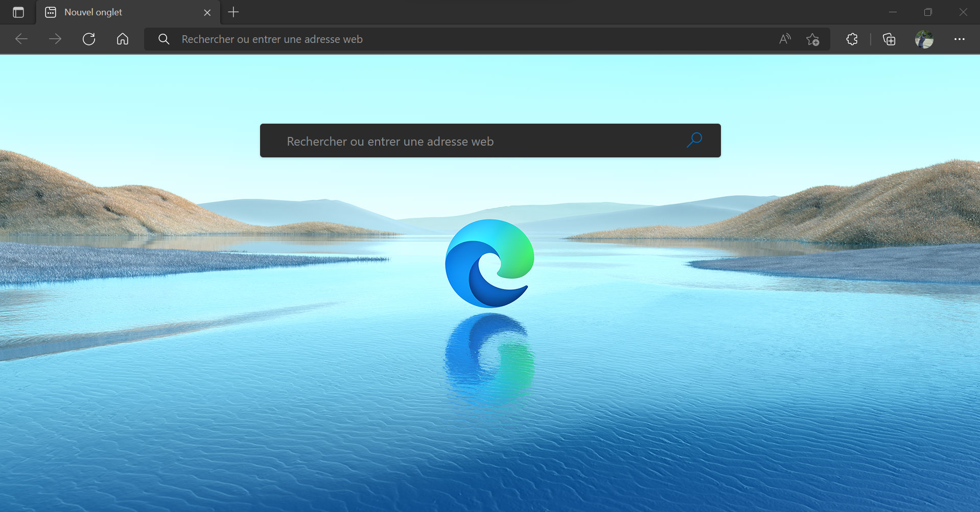Focus the page search box
The width and height of the screenshot is (980, 512).
point(491,141)
